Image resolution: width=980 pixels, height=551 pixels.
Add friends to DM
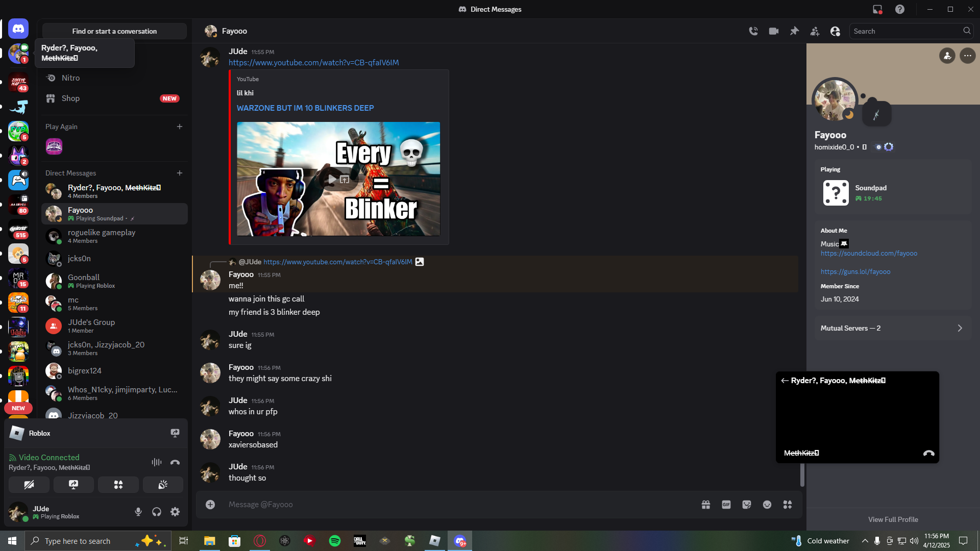pyautogui.click(x=815, y=31)
